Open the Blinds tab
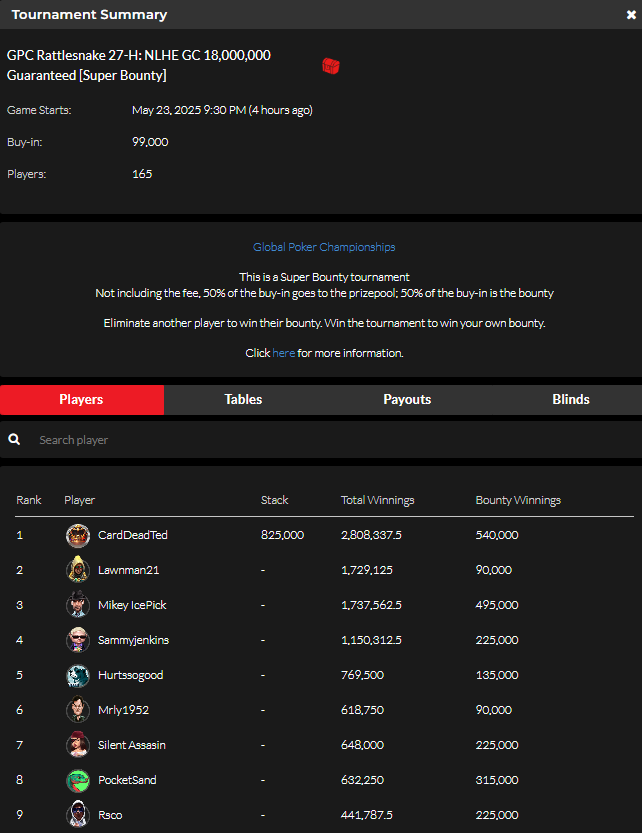 tap(571, 400)
